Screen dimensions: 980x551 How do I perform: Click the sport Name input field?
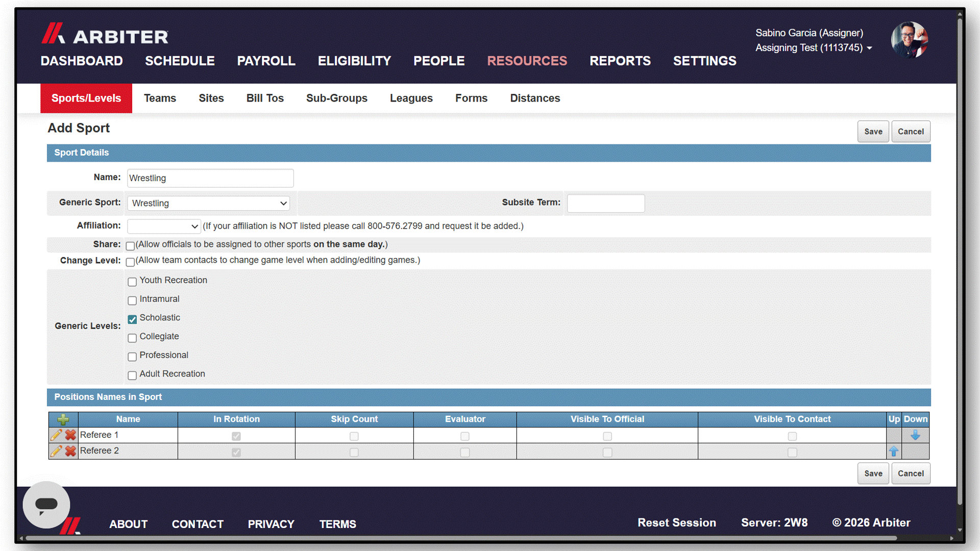(210, 178)
